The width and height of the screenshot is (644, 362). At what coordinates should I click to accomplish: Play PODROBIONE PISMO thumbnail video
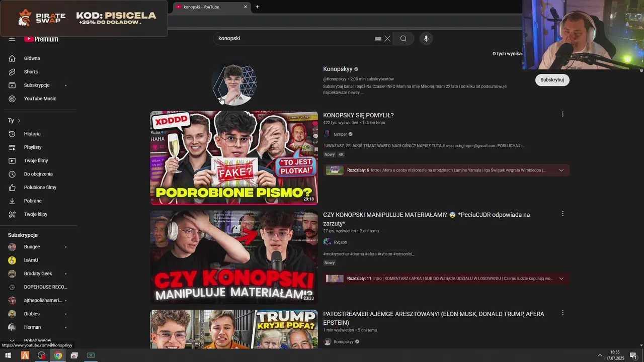pyautogui.click(x=234, y=158)
